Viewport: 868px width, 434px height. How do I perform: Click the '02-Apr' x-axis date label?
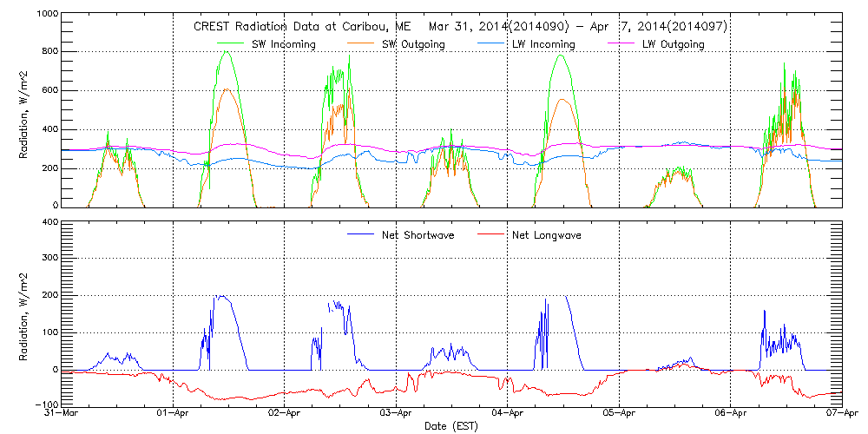285,415
